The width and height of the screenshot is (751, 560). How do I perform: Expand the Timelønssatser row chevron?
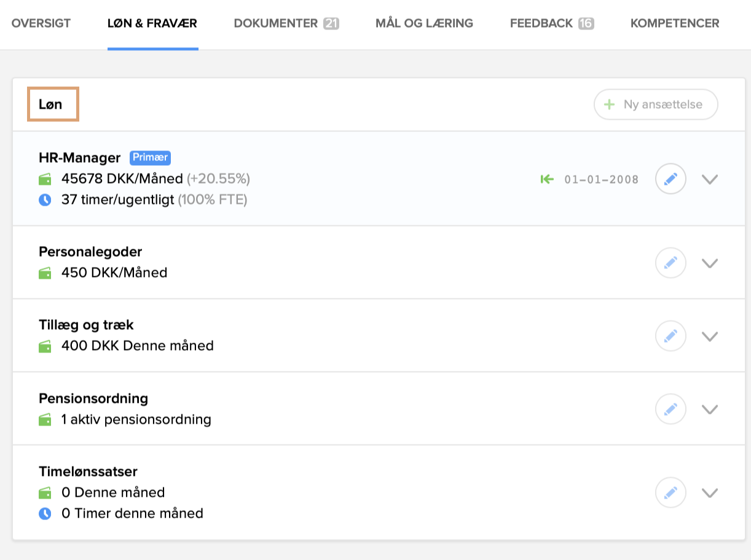tap(710, 492)
